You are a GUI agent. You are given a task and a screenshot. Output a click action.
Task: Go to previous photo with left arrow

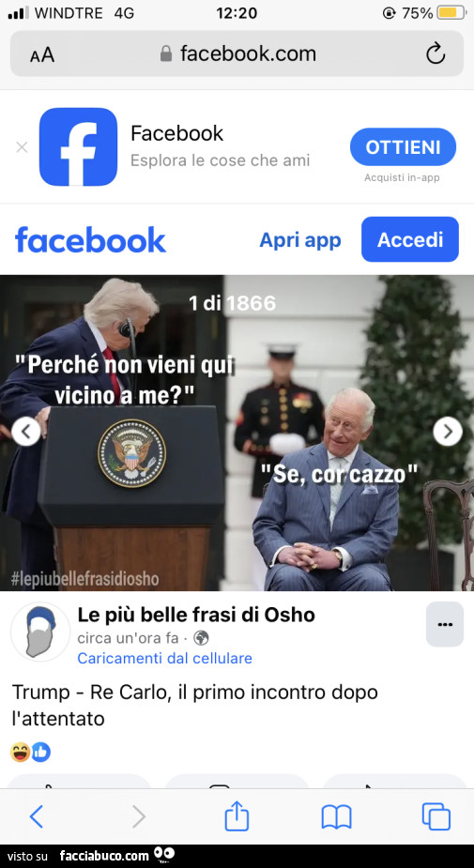pyautogui.click(x=26, y=432)
